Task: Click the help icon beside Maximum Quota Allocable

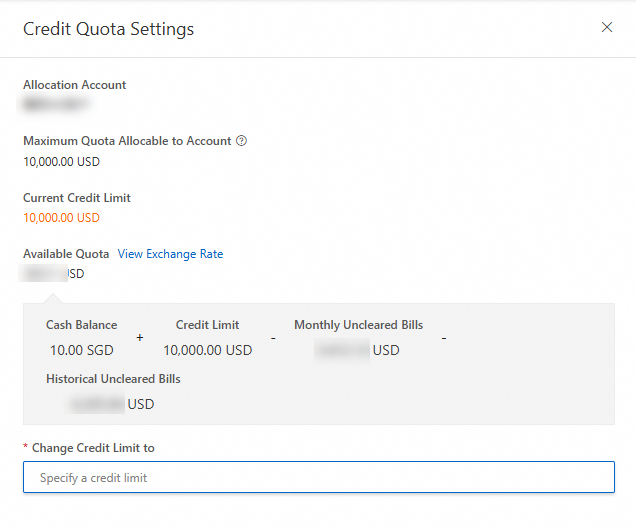Action: (242, 141)
